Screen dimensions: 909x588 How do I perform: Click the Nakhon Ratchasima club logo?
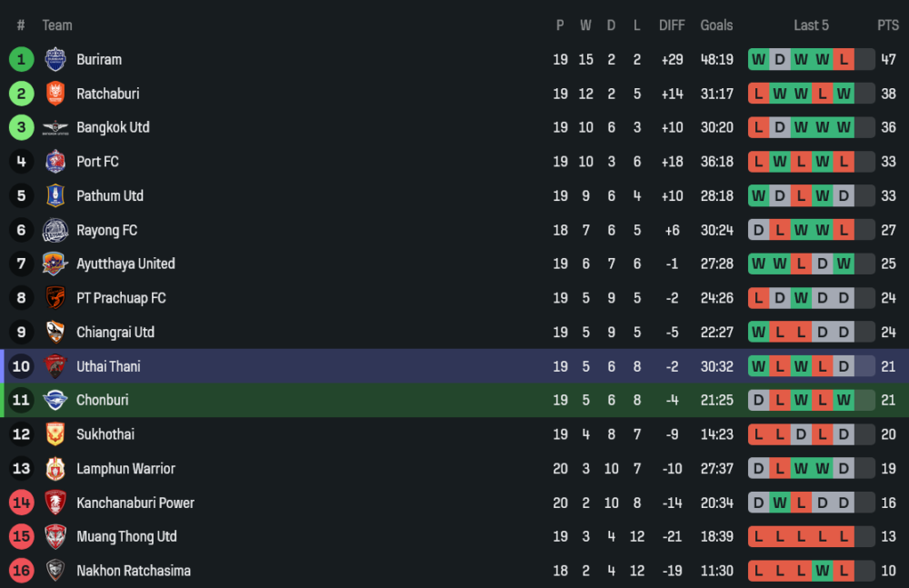pyautogui.click(x=55, y=571)
